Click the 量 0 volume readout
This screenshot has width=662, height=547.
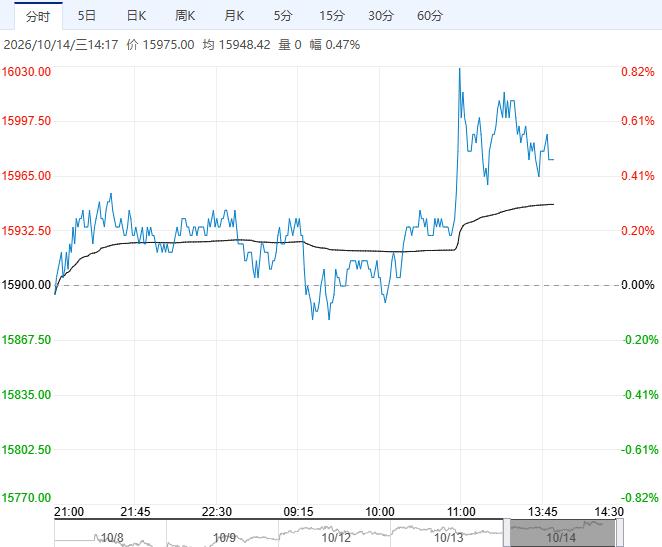point(290,45)
